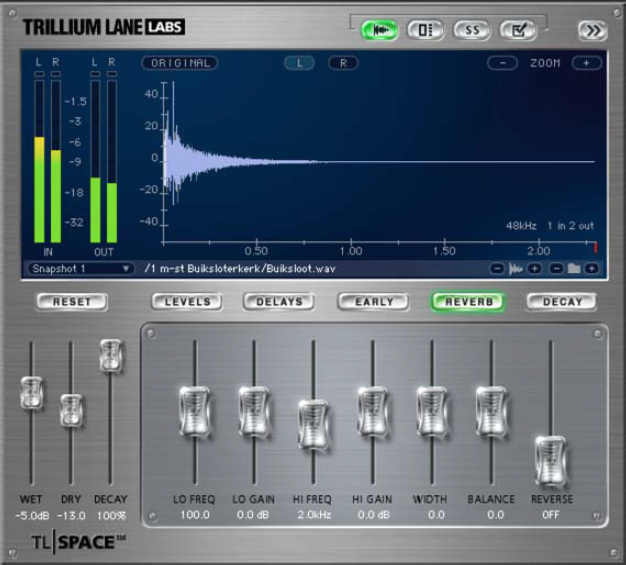Click the impulse response waveform display
The height and width of the screenshot is (565, 626).
pyautogui.click(x=378, y=162)
